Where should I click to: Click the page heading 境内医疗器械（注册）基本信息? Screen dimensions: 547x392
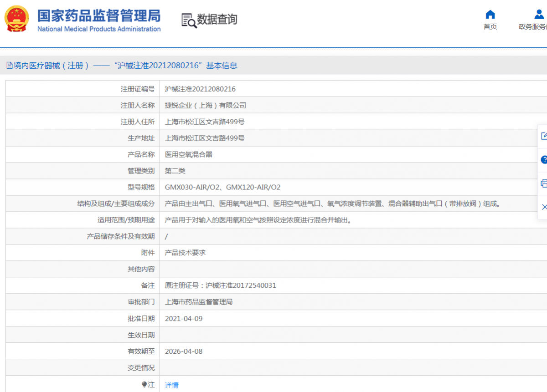125,66
